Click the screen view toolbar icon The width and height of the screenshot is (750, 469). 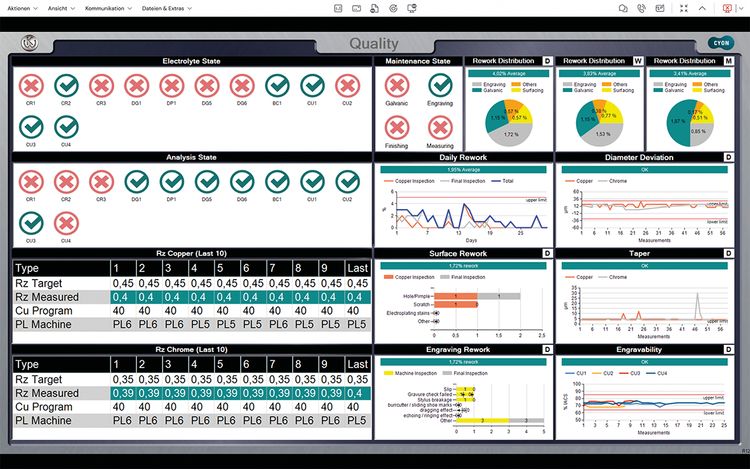pyautogui.click(x=356, y=8)
